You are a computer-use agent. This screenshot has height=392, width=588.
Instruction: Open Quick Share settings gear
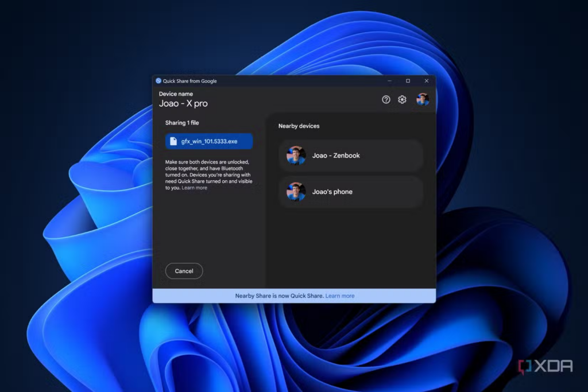click(x=402, y=99)
